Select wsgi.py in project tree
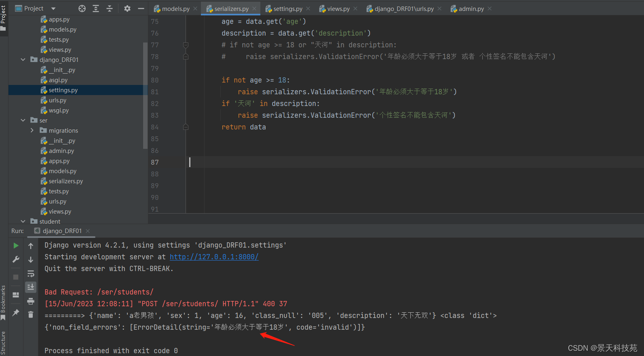The width and height of the screenshot is (644, 356). tap(59, 110)
